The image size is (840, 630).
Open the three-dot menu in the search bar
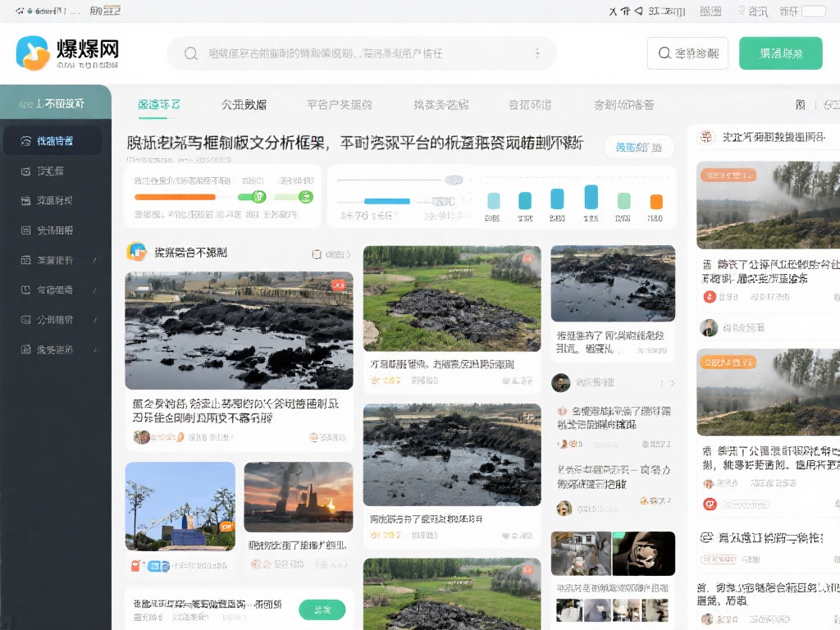click(x=537, y=53)
